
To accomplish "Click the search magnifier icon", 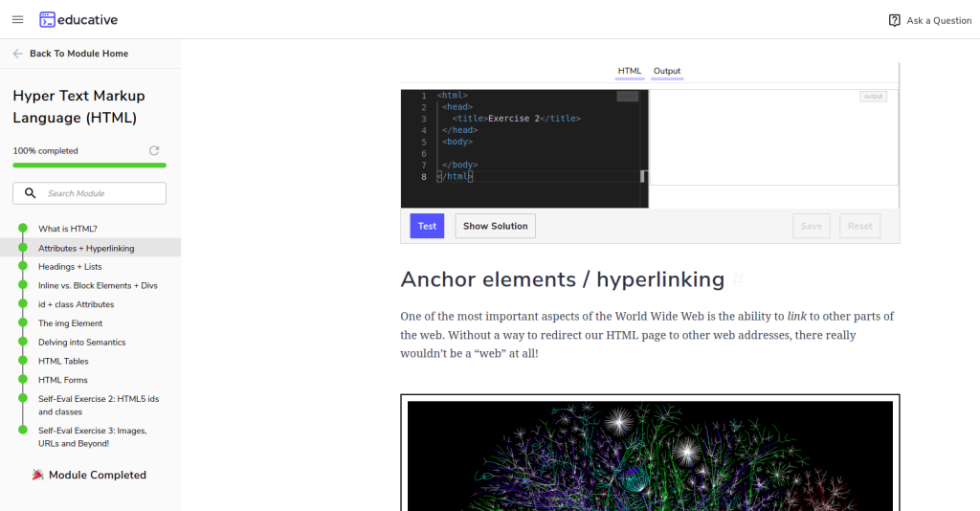I will (x=30, y=193).
